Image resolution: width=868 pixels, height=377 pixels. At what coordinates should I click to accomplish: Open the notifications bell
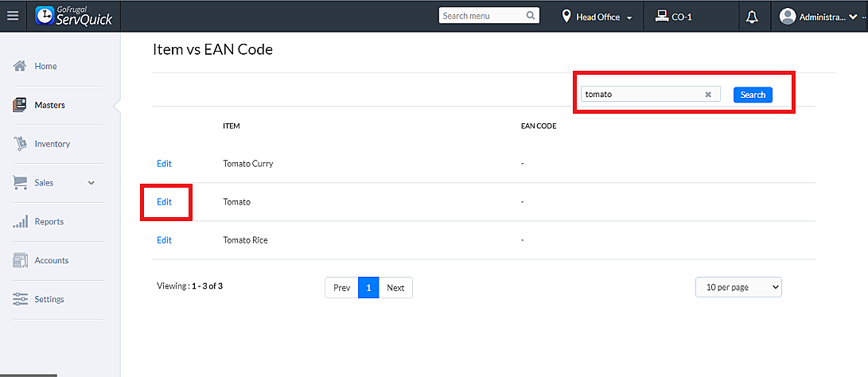(x=752, y=17)
